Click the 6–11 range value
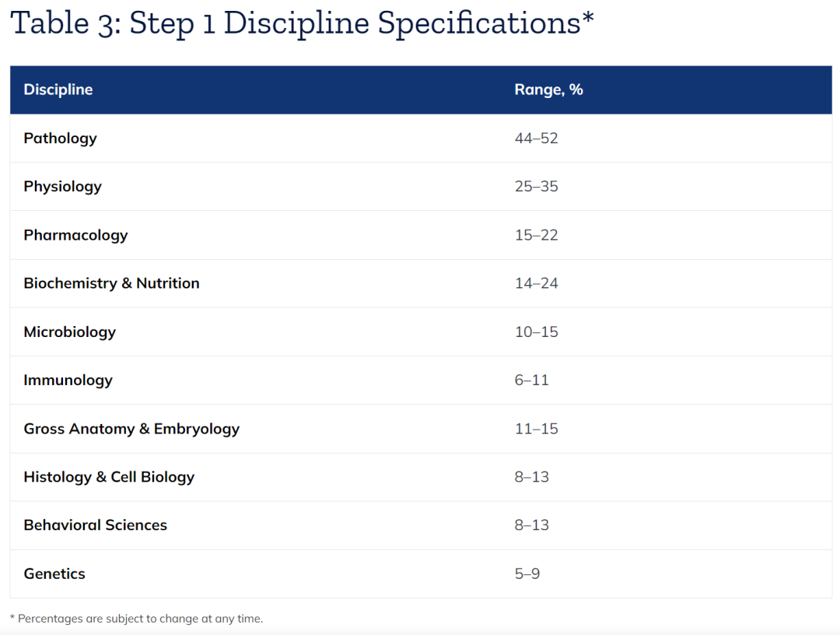The image size is (840, 635). pos(531,381)
